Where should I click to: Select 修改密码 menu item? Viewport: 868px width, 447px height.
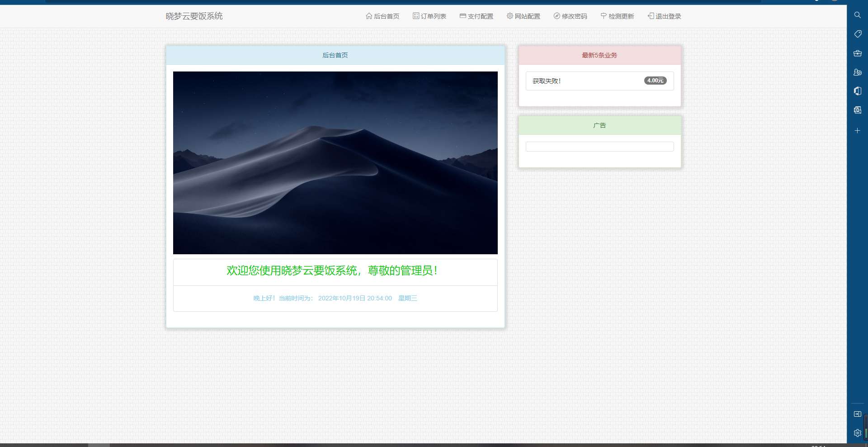[571, 16]
